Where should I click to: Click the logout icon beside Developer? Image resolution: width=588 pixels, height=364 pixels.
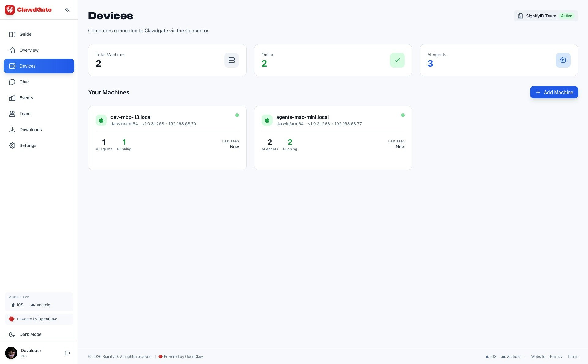[x=68, y=353]
